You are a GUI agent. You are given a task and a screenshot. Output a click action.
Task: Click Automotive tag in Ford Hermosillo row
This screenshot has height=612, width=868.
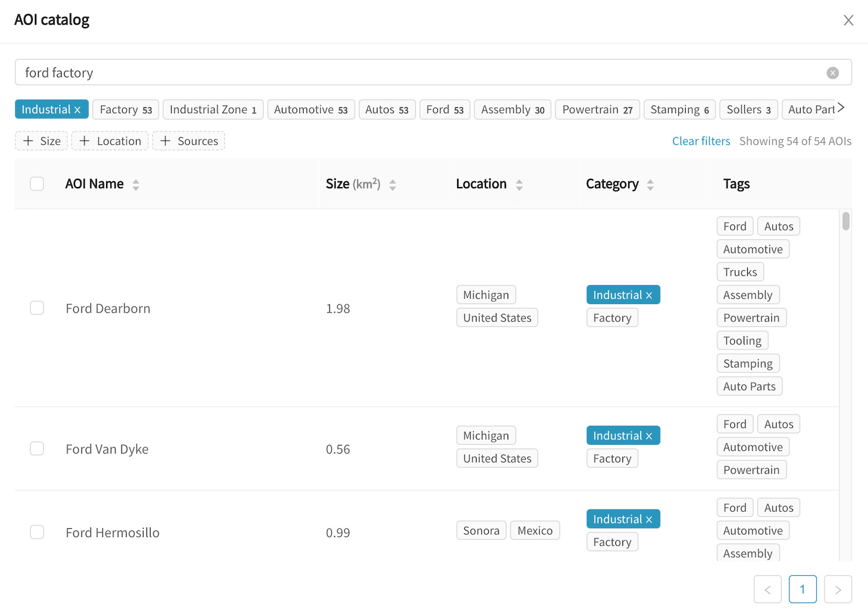click(753, 531)
